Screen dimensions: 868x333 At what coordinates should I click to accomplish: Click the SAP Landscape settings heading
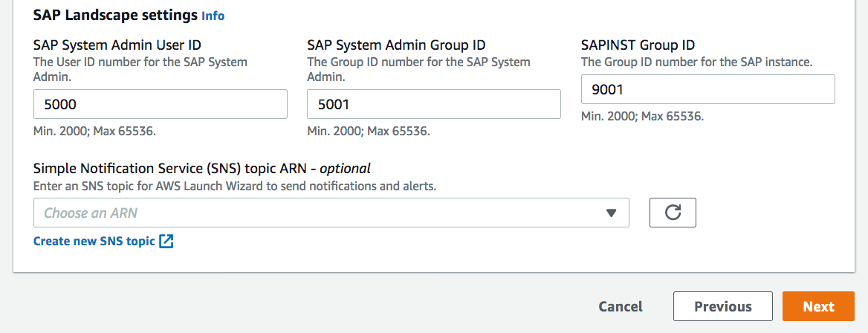pyautogui.click(x=115, y=15)
